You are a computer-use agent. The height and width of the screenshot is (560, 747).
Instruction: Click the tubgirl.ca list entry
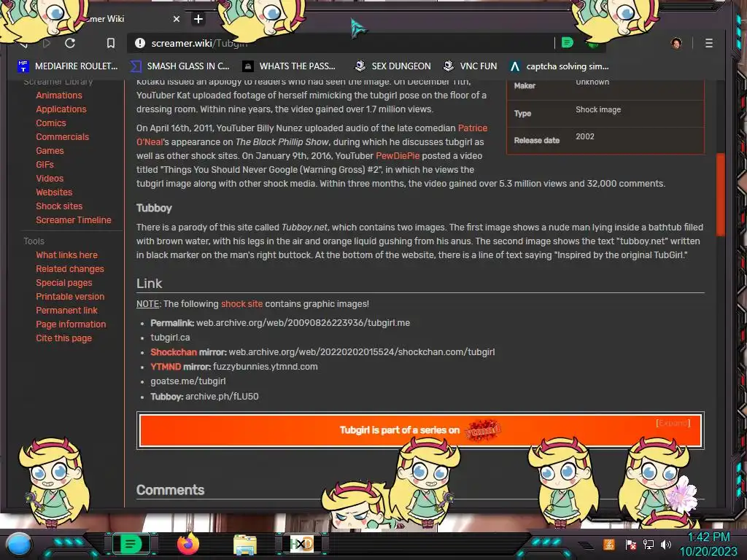tap(170, 337)
